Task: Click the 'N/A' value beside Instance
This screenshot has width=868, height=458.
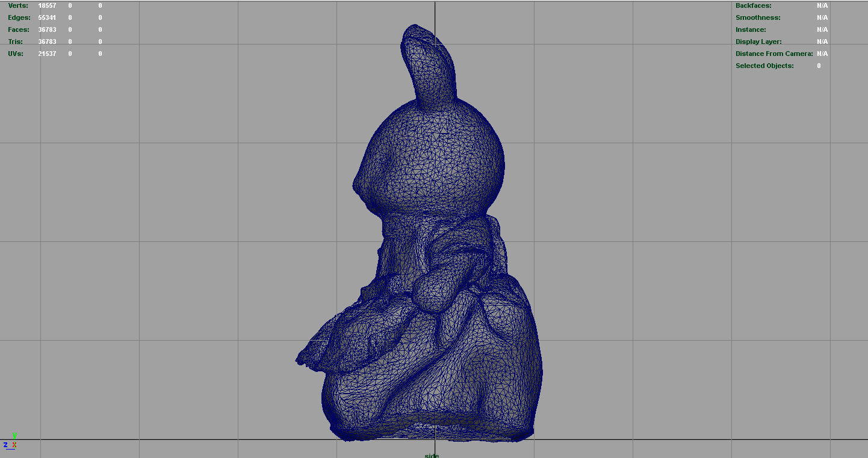Action: click(822, 29)
